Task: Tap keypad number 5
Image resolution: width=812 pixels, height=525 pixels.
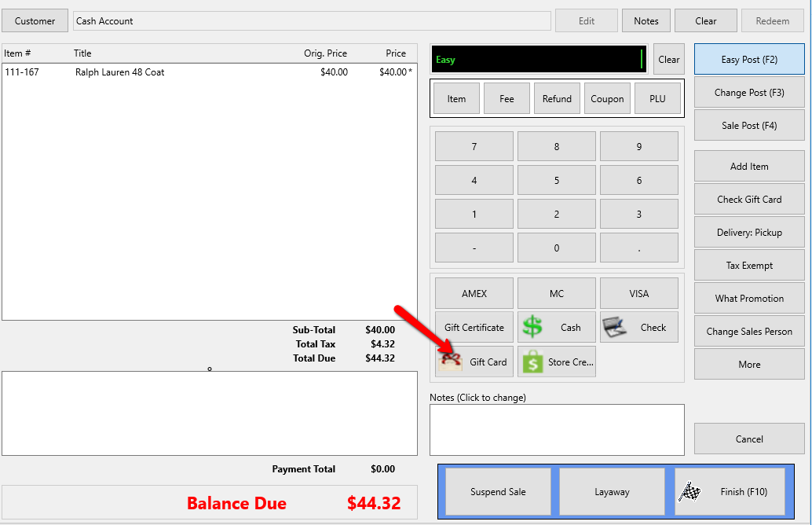Action: click(x=556, y=180)
